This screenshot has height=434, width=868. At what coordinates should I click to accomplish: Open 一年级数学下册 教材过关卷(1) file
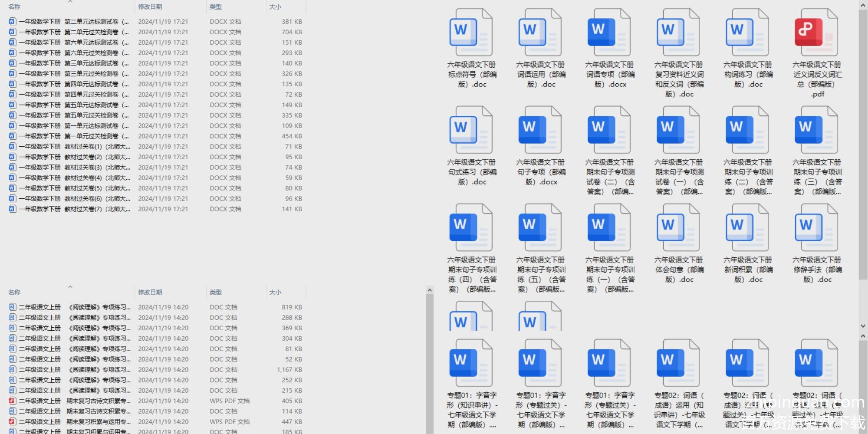click(74, 147)
